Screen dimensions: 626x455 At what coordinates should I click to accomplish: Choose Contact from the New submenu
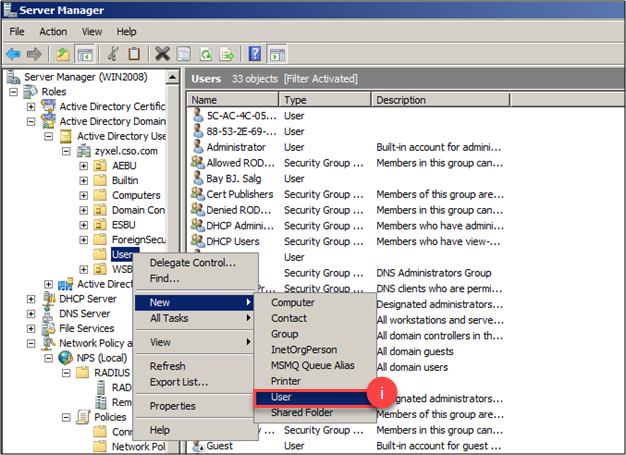(315, 318)
